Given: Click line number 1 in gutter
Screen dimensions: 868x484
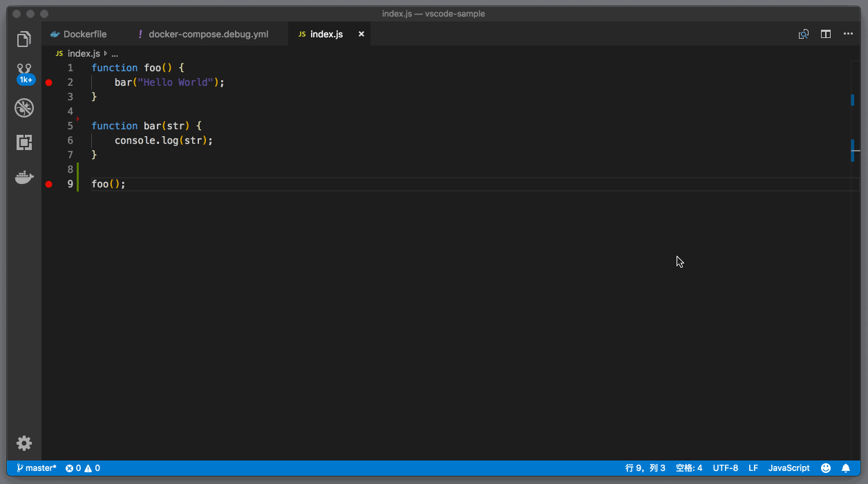Looking at the screenshot, I should [x=70, y=68].
